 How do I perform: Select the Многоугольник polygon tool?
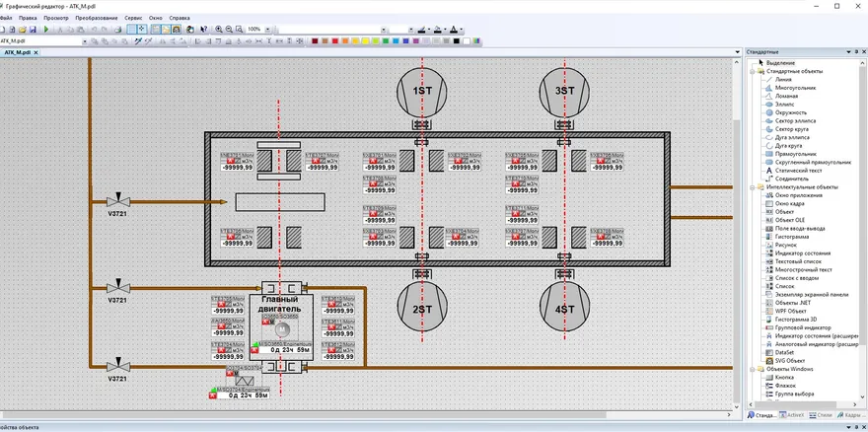pos(790,88)
